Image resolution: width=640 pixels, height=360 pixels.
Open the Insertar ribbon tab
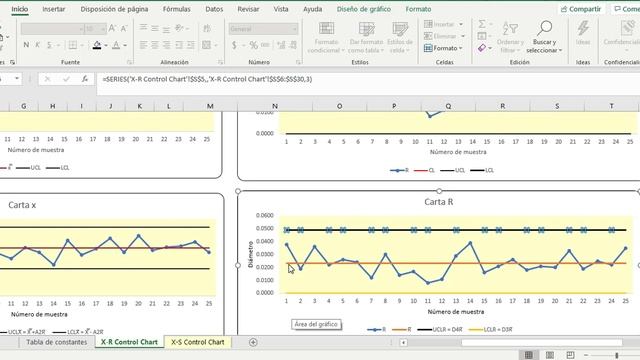pyautogui.click(x=54, y=9)
